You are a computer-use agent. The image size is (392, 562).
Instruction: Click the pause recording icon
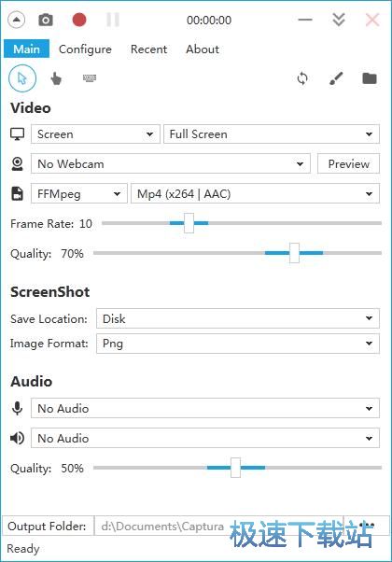pos(113,21)
